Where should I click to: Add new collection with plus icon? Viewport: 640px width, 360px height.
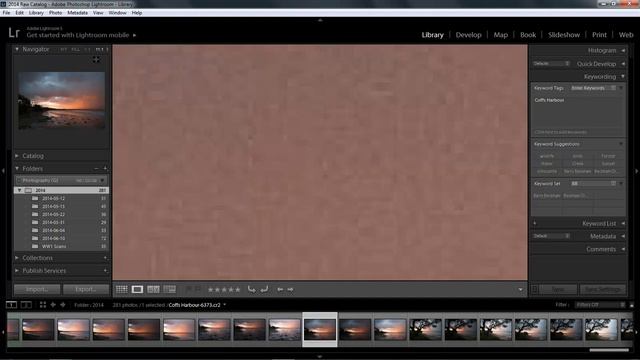[105, 258]
